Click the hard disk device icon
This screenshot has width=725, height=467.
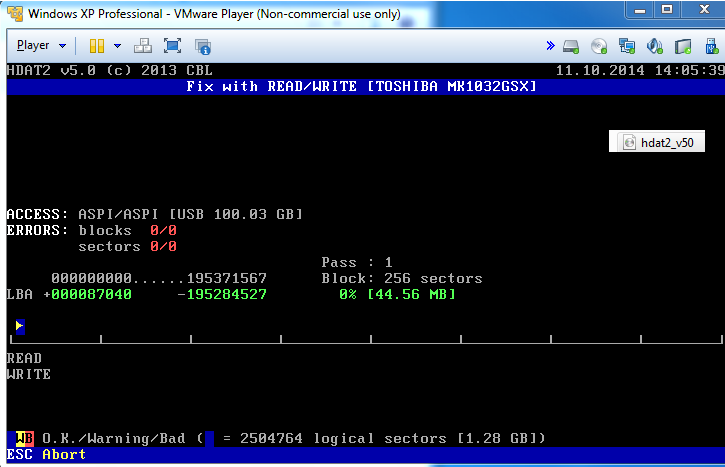click(571, 46)
